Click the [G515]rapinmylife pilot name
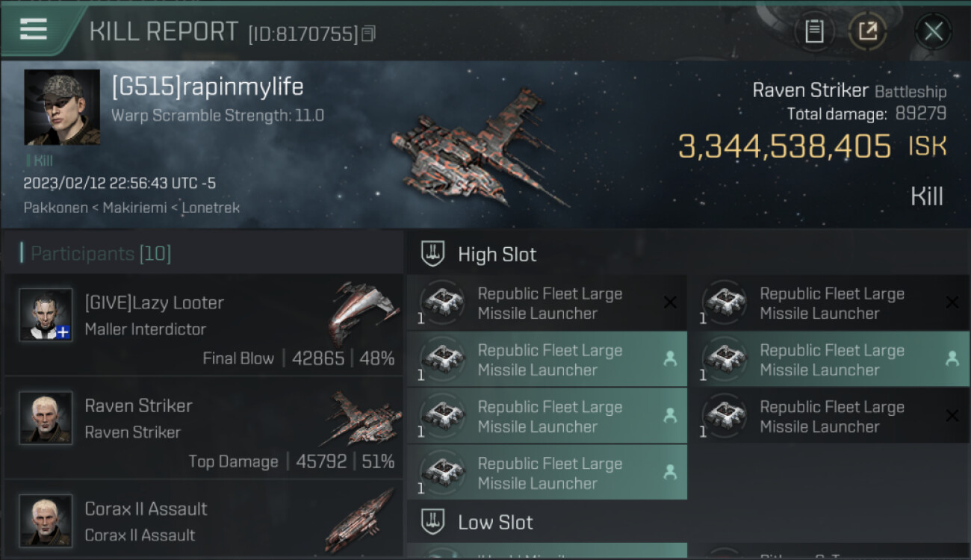971x560 pixels. tap(208, 87)
